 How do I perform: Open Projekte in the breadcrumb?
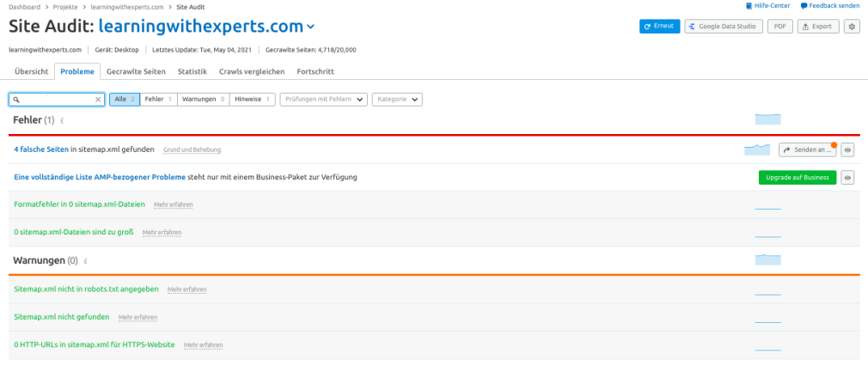pos(65,7)
